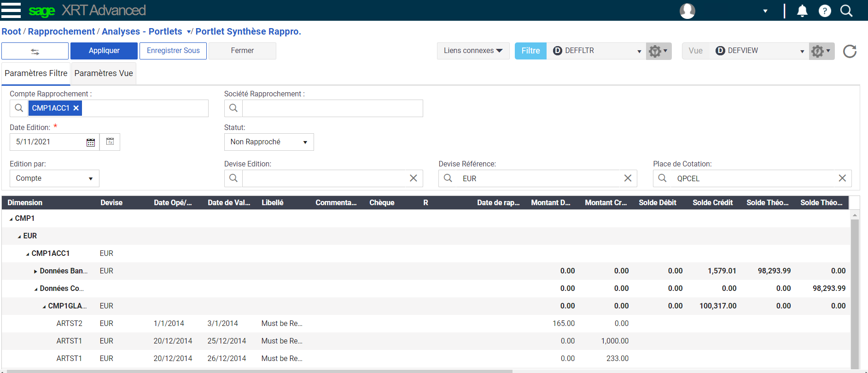Click the Appliquer button
This screenshot has width=868, height=373.
(104, 51)
